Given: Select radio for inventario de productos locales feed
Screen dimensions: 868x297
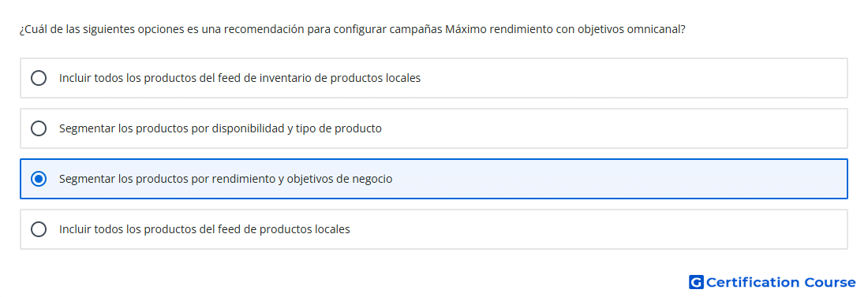Looking at the screenshot, I should pos(39,78).
